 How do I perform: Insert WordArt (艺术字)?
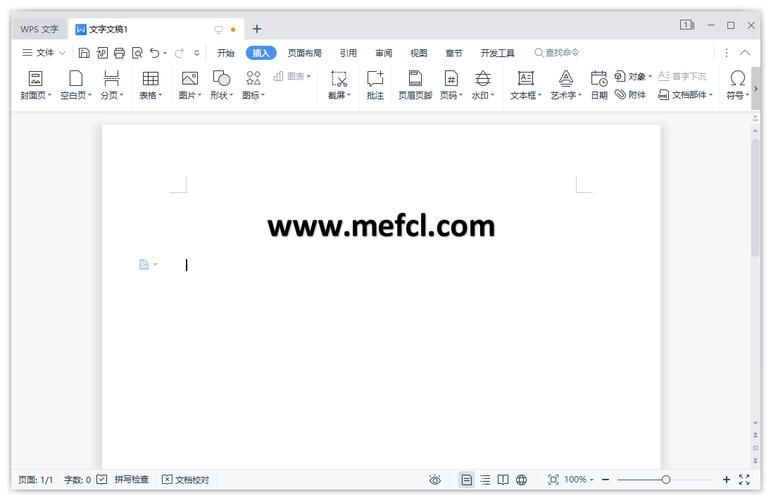[566, 85]
